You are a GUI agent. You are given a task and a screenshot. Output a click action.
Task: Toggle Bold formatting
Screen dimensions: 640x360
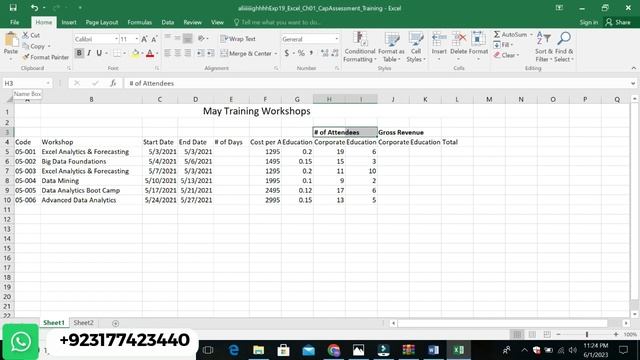pos(79,53)
